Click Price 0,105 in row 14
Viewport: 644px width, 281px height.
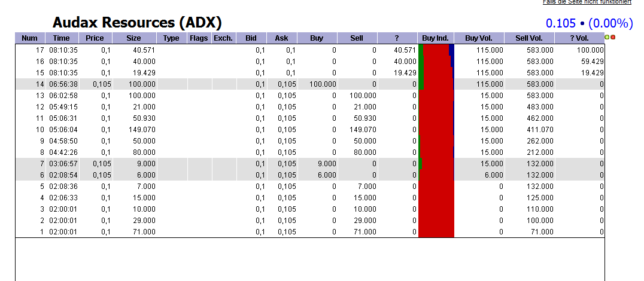click(x=102, y=84)
